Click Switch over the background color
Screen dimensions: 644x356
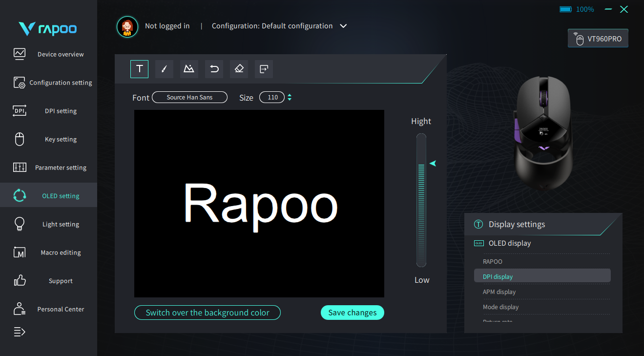tap(208, 313)
